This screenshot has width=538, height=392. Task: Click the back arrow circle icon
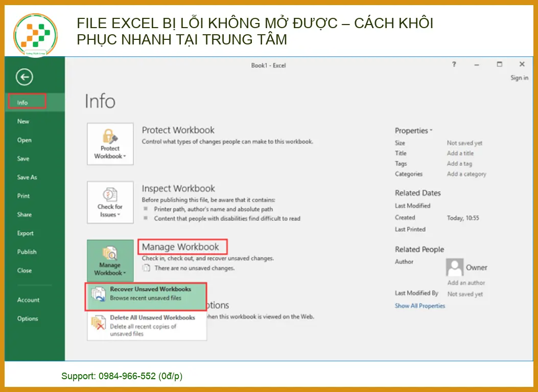click(x=24, y=77)
